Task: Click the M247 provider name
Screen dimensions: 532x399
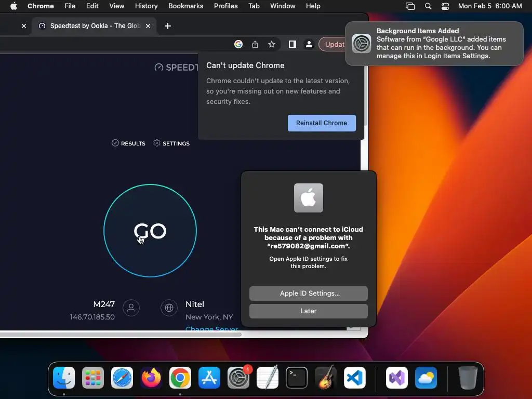Action: click(104, 304)
